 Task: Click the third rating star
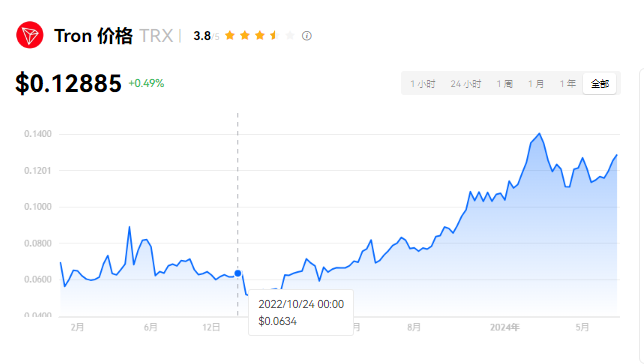(260, 35)
